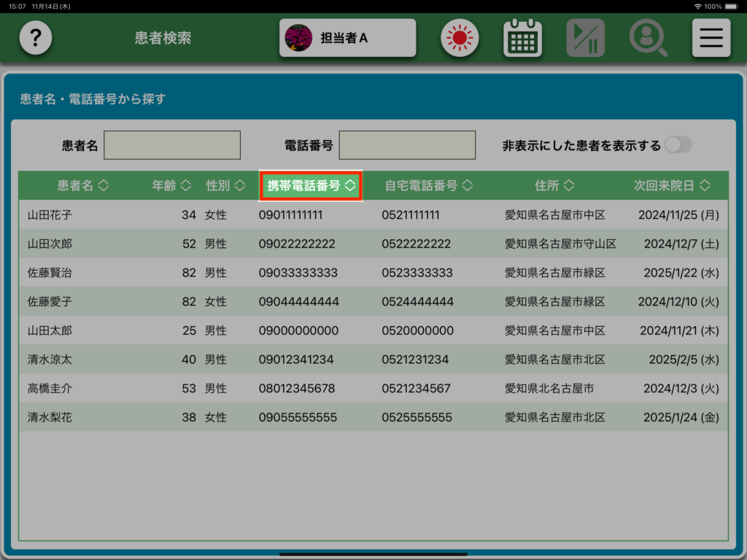
Task: Sort by 携帯電話番号 column header
Action: click(x=311, y=186)
